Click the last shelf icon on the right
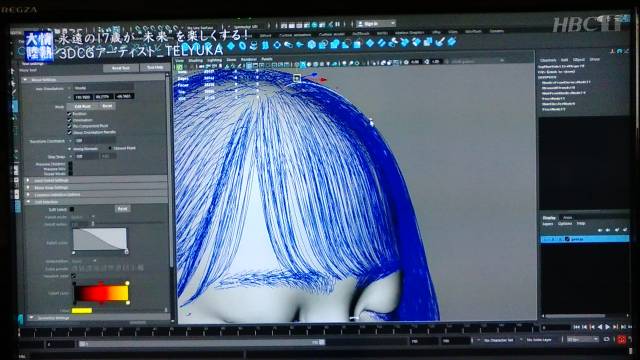The image size is (640, 360). click(452, 41)
